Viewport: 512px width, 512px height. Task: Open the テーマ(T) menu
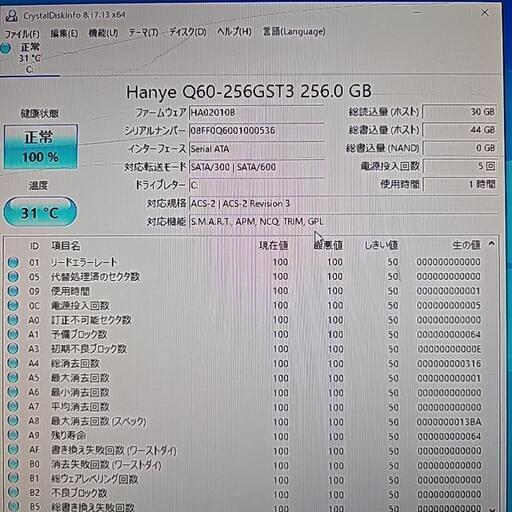(x=144, y=33)
